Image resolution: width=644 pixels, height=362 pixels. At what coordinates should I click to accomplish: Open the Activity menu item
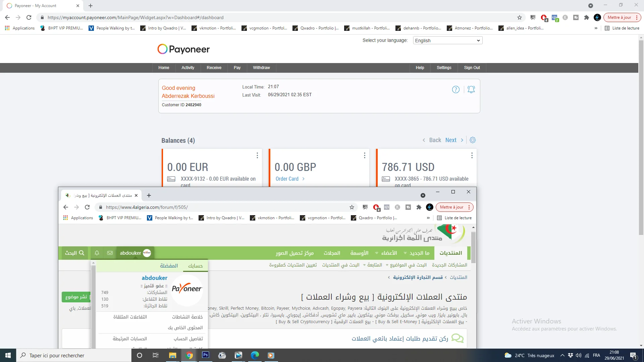click(187, 68)
